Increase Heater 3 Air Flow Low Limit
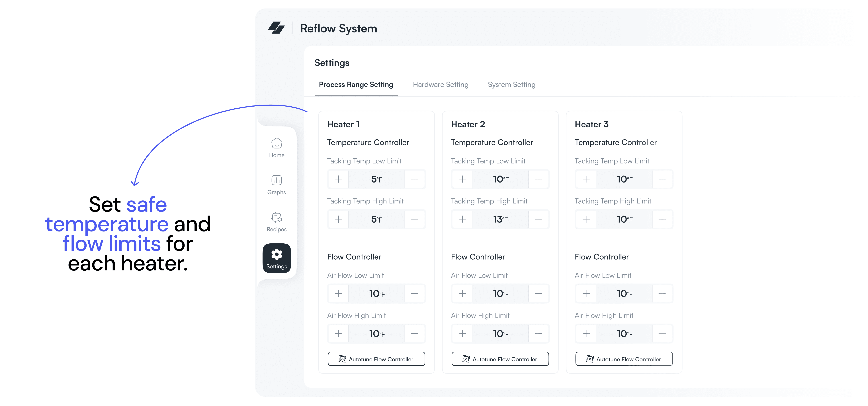The image size is (868, 406). (586, 294)
